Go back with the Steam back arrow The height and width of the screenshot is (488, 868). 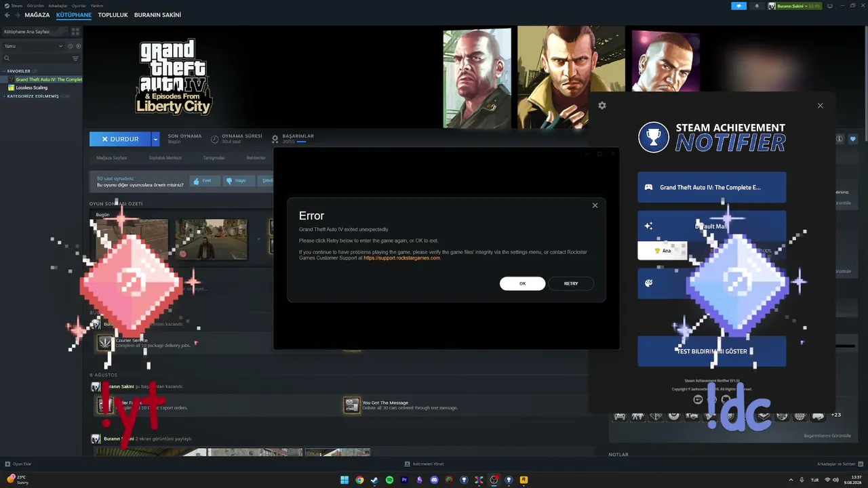click(7, 15)
